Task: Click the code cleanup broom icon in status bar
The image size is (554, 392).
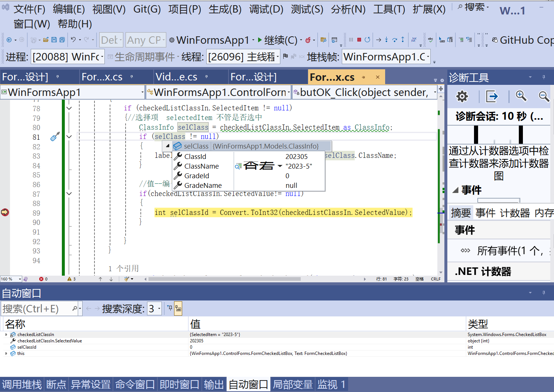Action: [x=127, y=279]
